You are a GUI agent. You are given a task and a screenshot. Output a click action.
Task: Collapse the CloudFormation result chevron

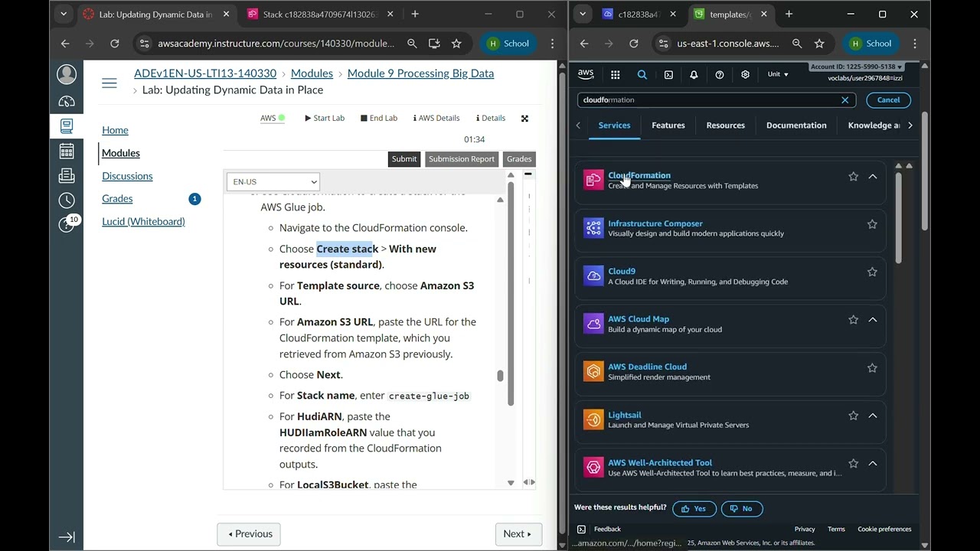(872, 176)
